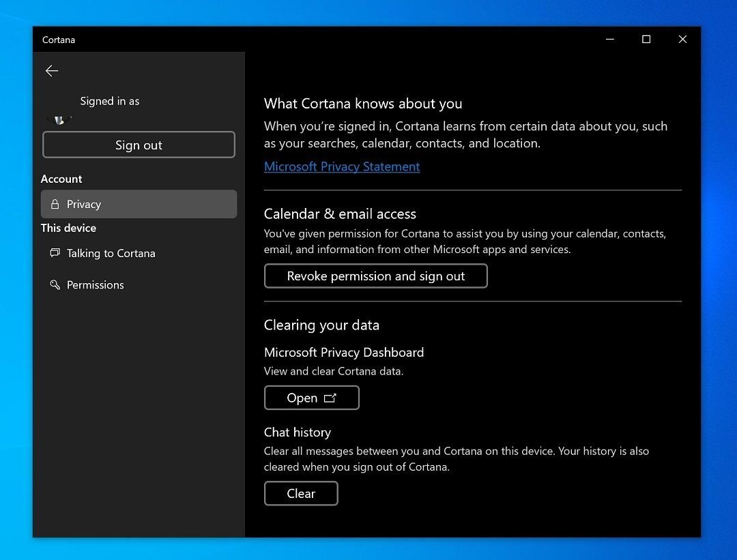Close the Cortana window
Image resolution: width=737 pixels, height=560 pixels.
[682, 40]
